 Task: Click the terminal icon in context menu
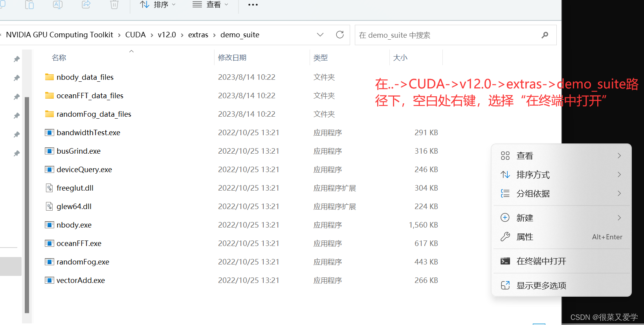pos(505,261)
